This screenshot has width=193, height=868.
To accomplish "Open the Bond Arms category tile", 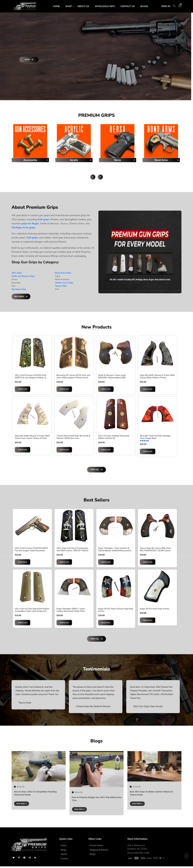I will (161, 143).
